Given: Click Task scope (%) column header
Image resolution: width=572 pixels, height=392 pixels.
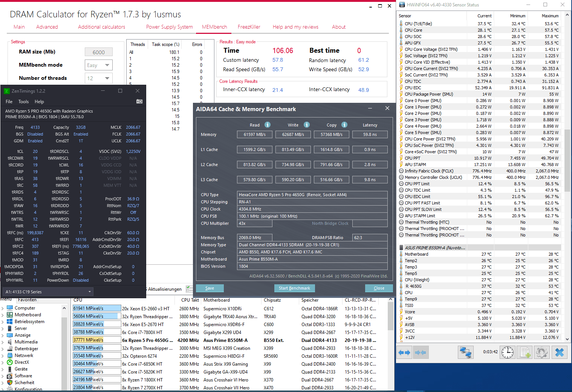Looking at the screenshot, I should click(166, 44).
